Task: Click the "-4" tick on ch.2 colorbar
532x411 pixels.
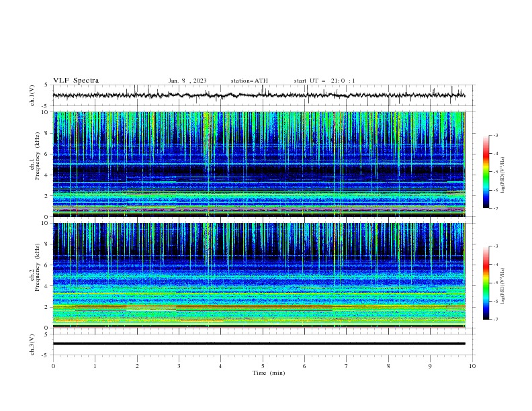Action: click(495, 265)
